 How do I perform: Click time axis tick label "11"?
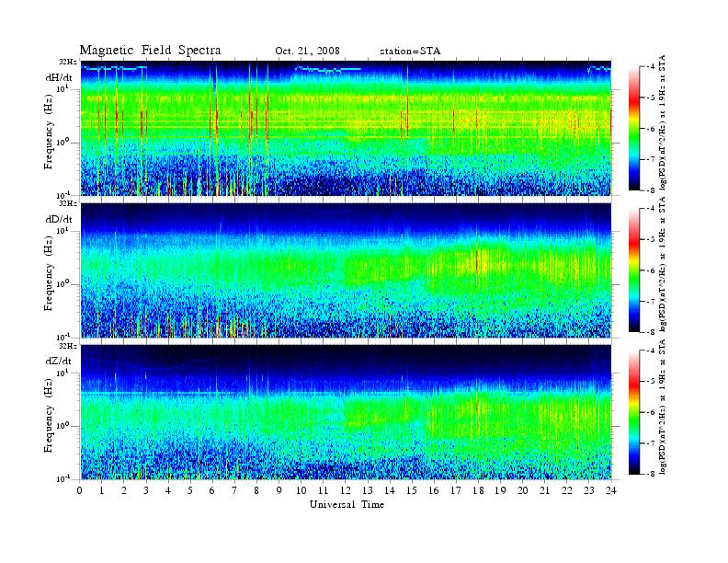324,490
